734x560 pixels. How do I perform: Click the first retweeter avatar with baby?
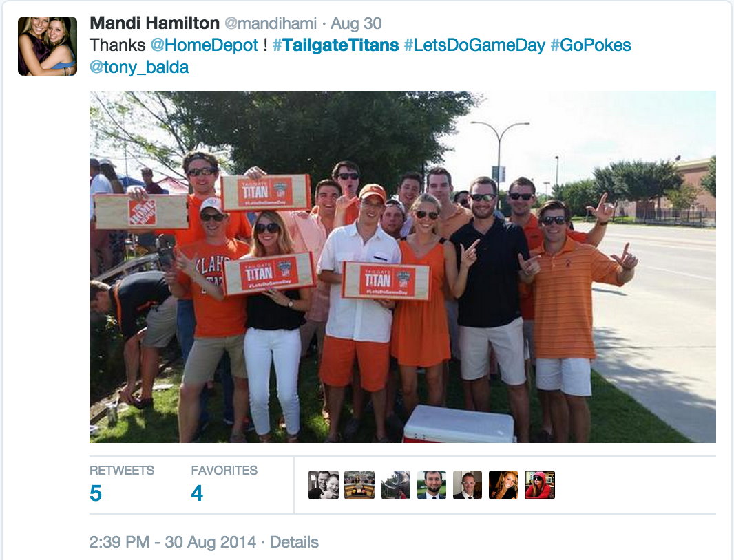(x=324, y=485)
